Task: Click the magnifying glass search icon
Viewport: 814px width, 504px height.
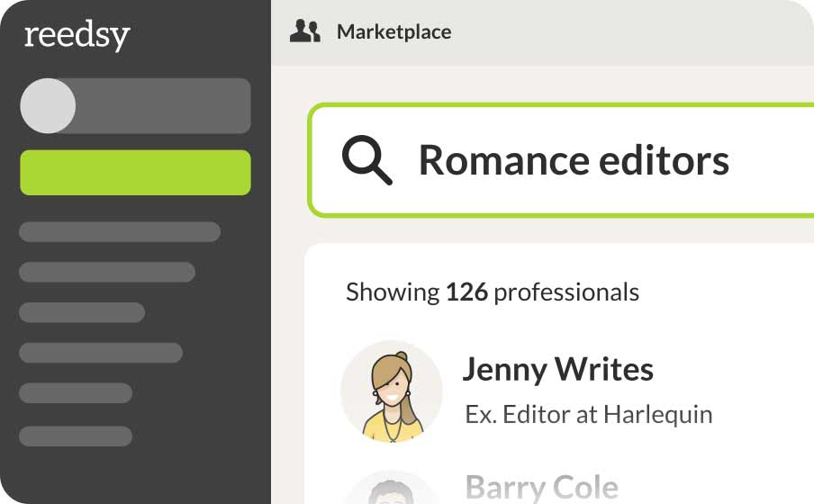Action: tap(366, 161)
